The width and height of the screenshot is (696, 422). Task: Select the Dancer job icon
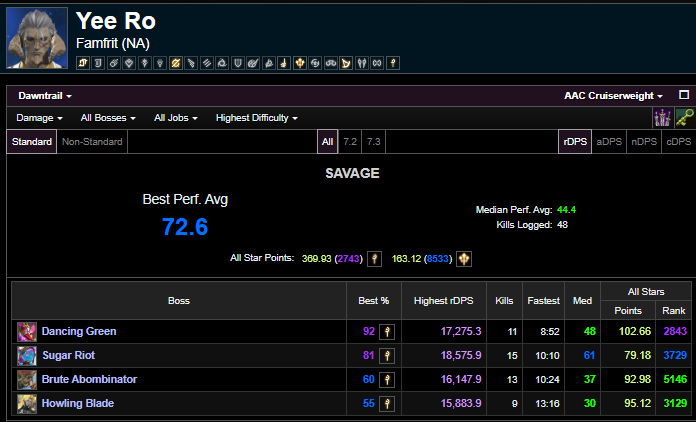(129, 63)
